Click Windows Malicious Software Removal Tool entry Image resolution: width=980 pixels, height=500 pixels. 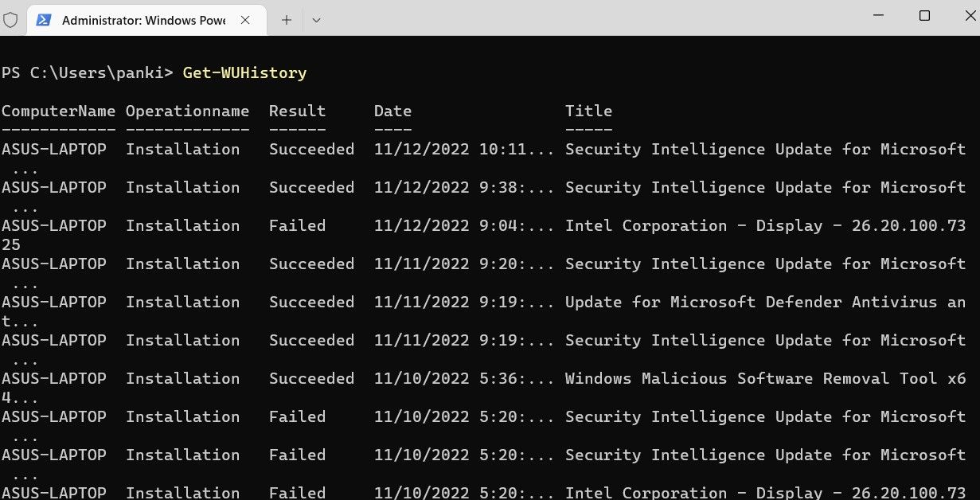[765, 378]
